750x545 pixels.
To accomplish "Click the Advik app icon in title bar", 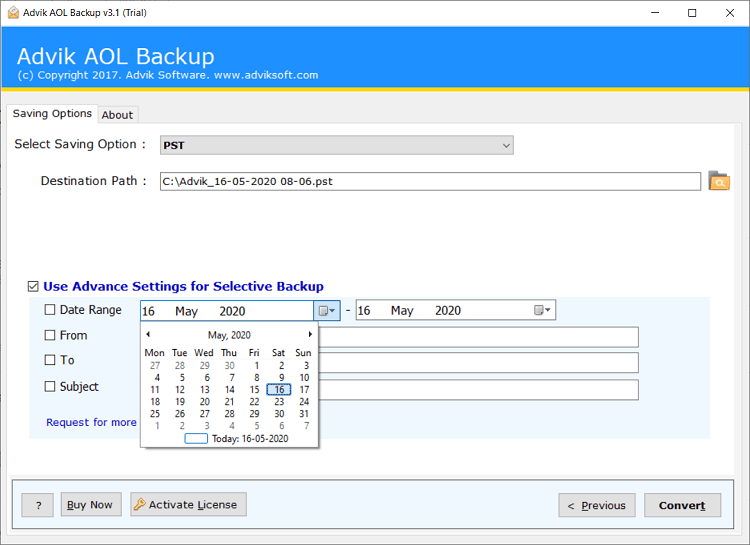I will click(13, 12).
